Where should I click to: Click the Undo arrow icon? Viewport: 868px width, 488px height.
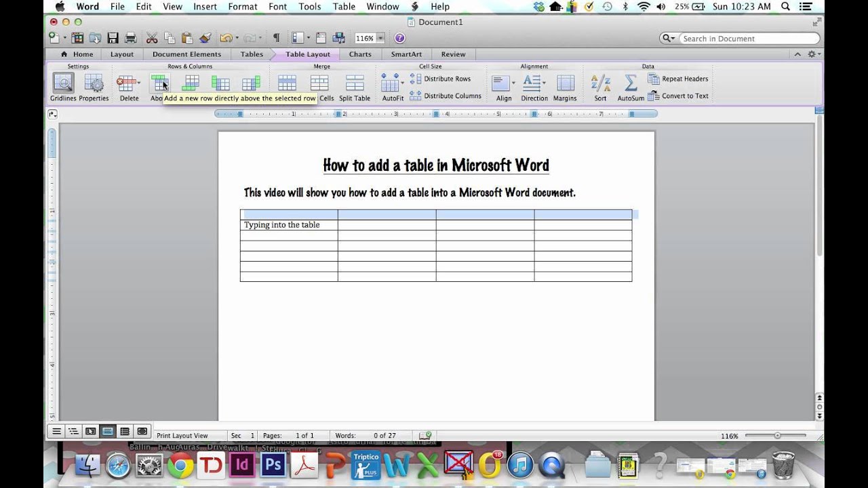tap(225, 38)
